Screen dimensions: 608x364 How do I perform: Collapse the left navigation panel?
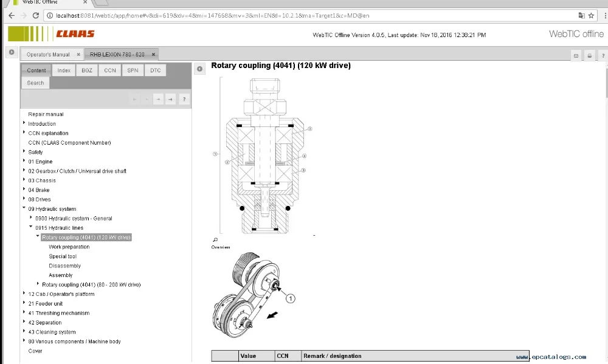tap(199, 69)
